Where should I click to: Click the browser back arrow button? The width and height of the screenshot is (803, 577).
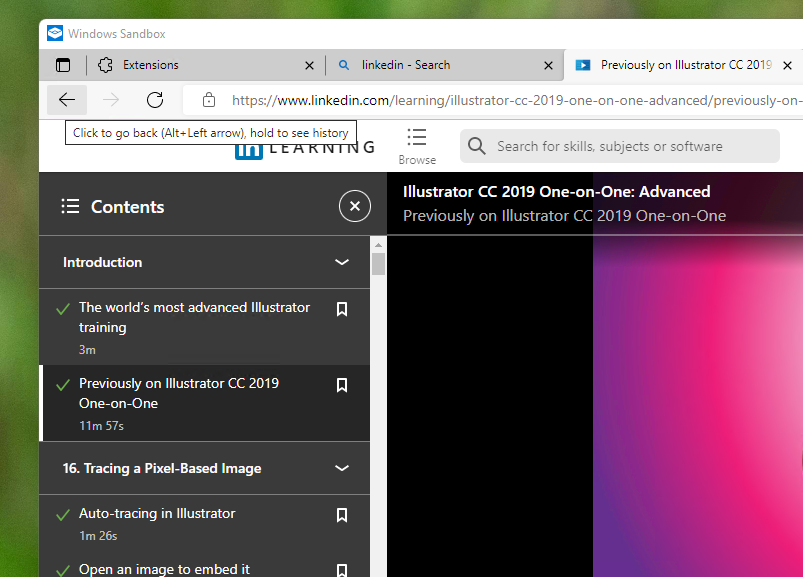(67, 100)
